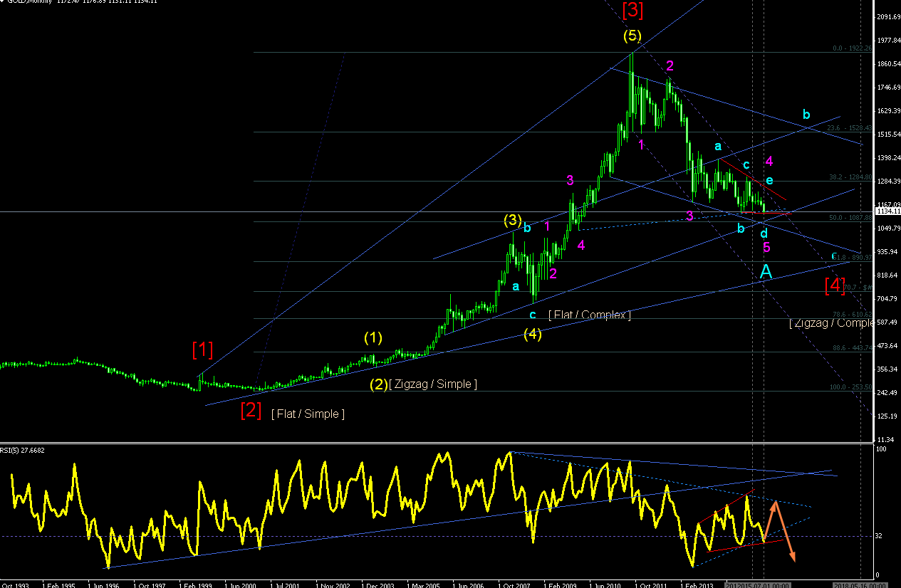The height and width of the screenshot is (588, 901).
Task: Click 1 Feb 1999 on the time axis
Action: tap(197, 585)
